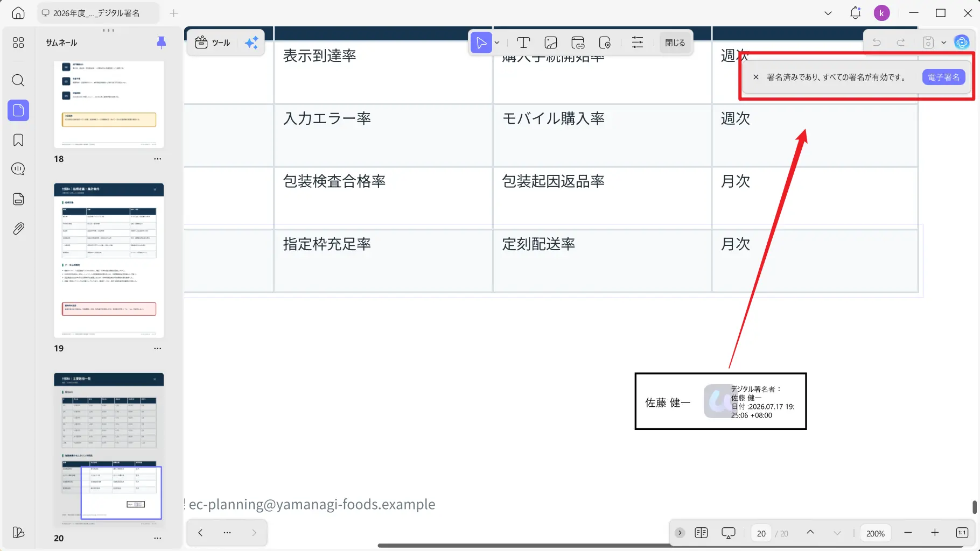This screenshot has width=980, height=551.
Task: Open page 18 thumbnail
Action: coord(109,104)
